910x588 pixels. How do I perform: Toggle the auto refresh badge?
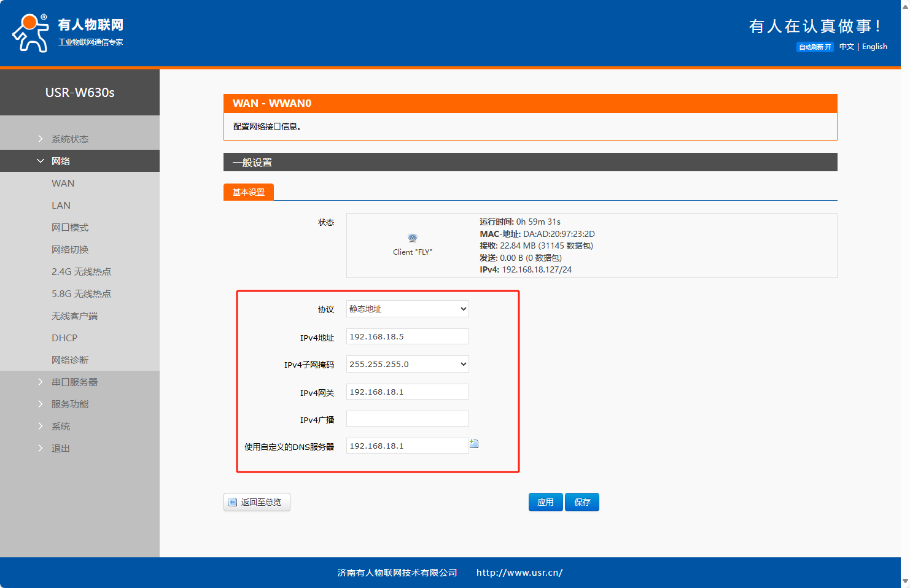(815, 47)
